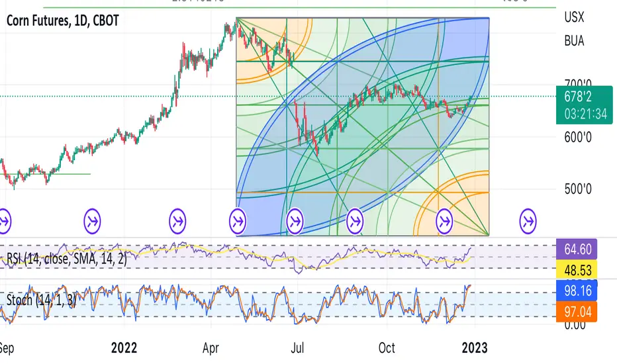Click the 678'2 current price label

pos(578,97)
